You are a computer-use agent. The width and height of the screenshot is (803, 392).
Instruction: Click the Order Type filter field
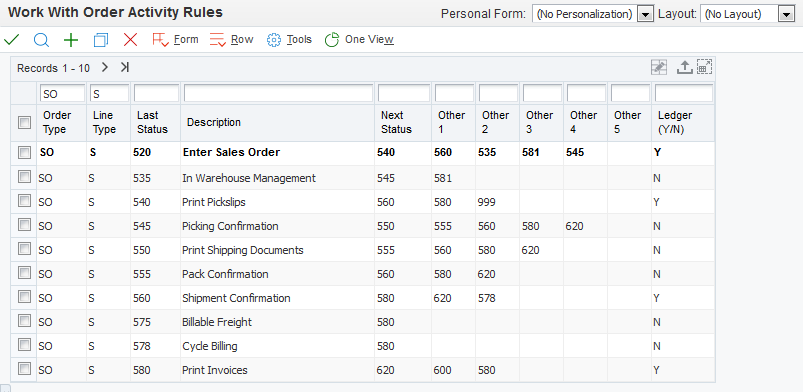coord(62,93)
